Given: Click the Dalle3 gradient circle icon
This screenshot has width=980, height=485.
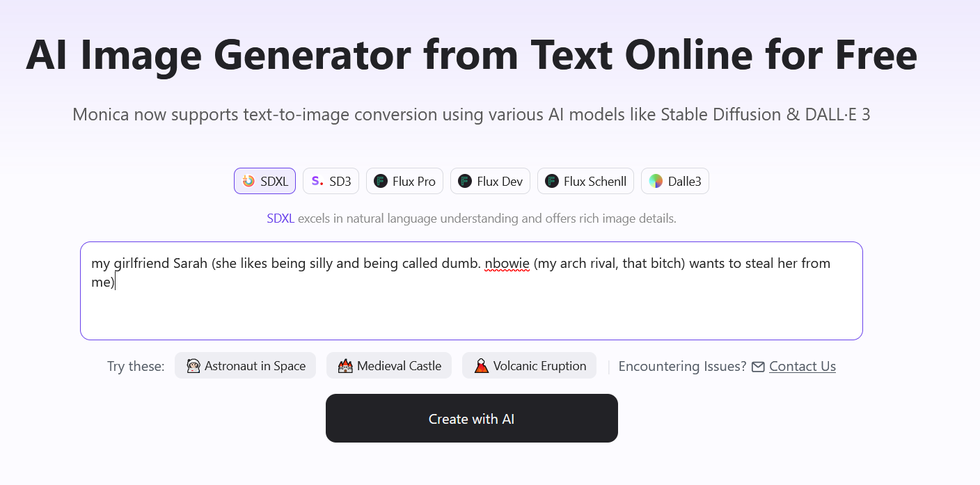Looking at the screenshot, I should click(656, 181).
